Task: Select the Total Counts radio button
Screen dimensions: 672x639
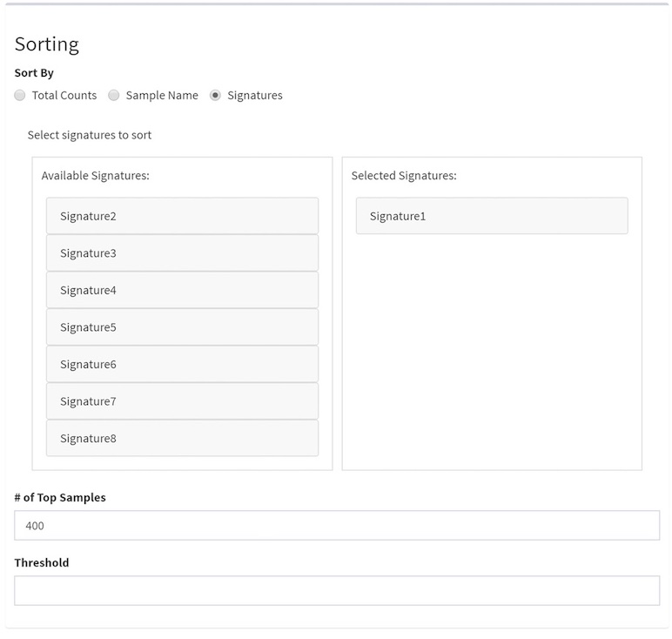Action: (x=20, y=96)
